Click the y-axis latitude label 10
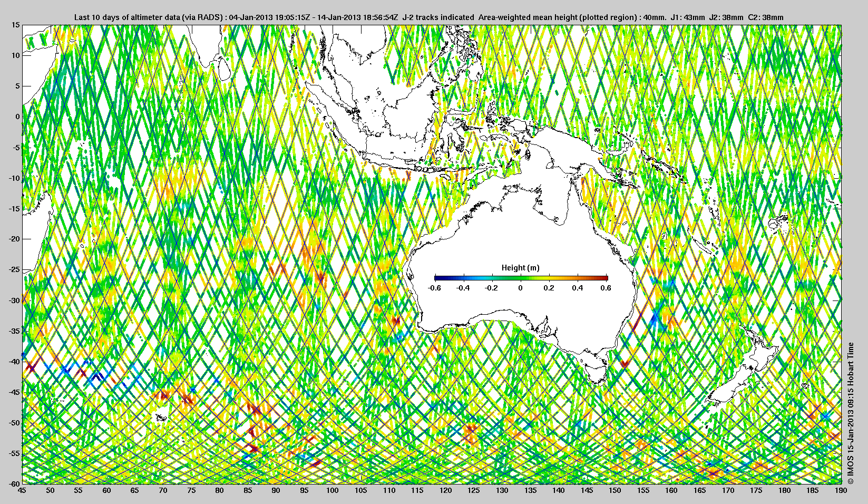868x504 pixels. pos(16,55)
